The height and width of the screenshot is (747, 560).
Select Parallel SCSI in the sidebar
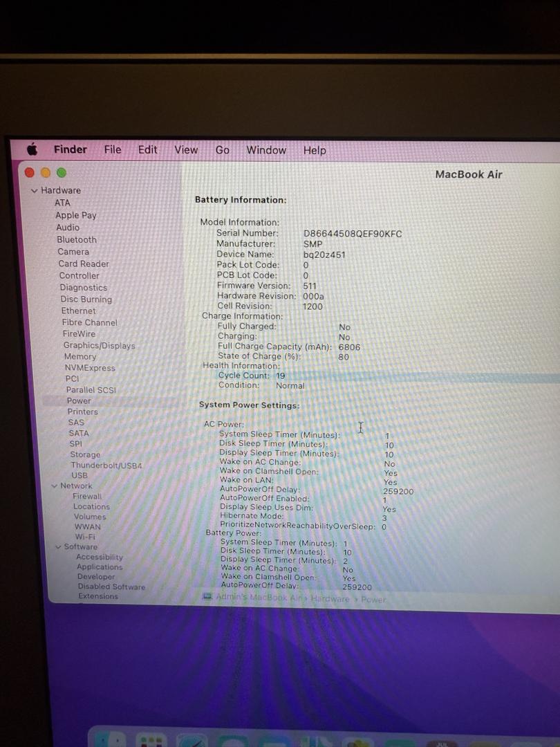91,389
